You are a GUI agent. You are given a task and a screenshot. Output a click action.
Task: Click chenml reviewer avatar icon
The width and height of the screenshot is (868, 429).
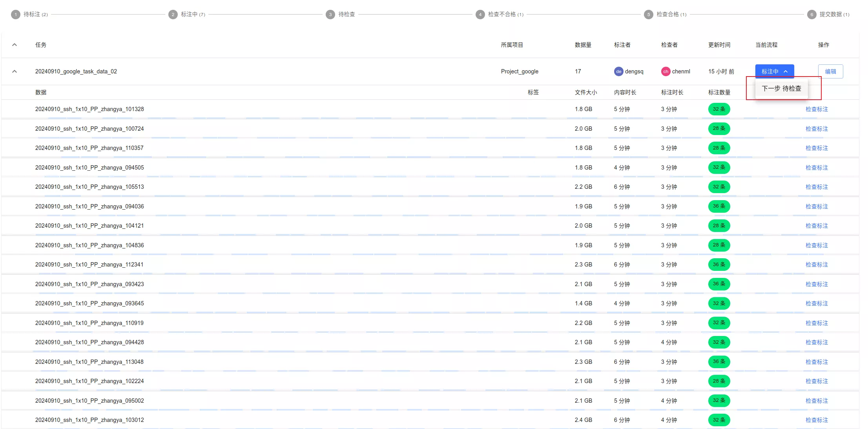666,71
